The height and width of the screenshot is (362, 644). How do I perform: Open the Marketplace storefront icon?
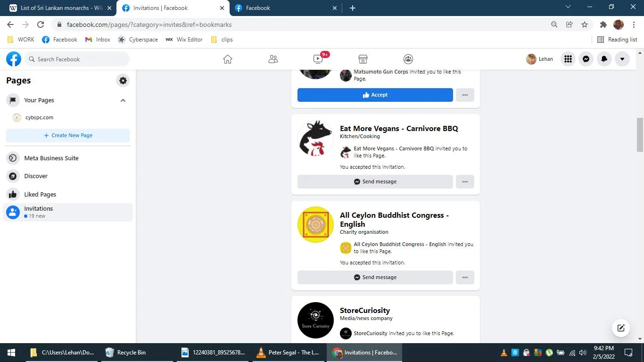pyautogui.click(x=363, y=59)
